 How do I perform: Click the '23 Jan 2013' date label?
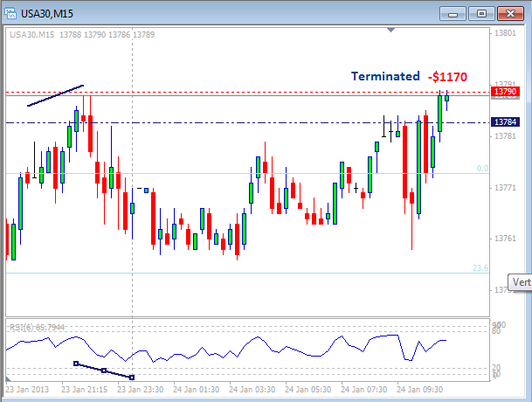tap(27, 390)
